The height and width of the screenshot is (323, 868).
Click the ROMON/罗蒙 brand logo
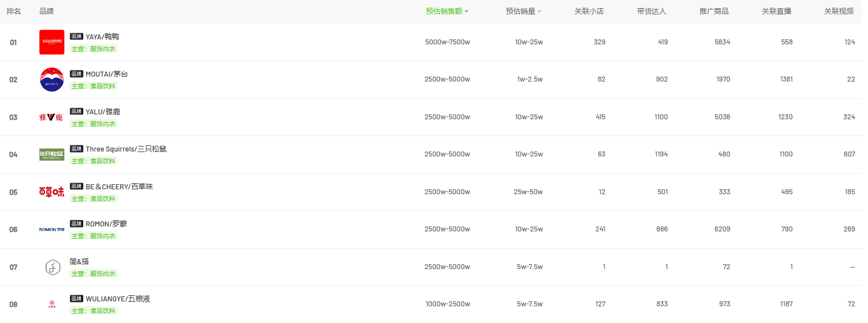(52, 229)
